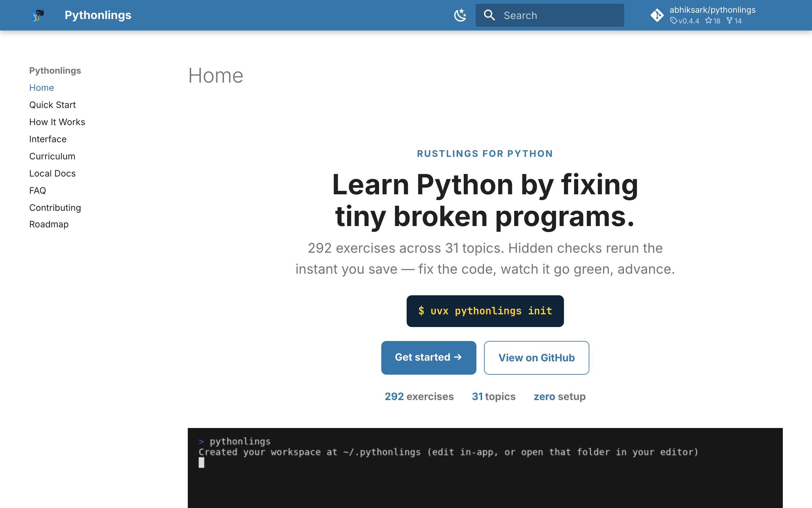Click the '31 topics' stat text
Screen dimensions: 812x508
click(x=494, y=397)
